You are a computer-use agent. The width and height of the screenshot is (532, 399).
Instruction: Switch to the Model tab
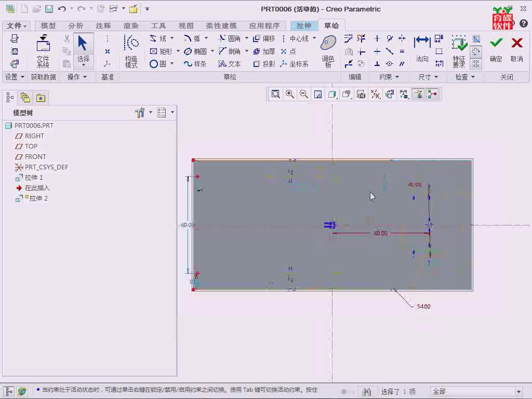coord(48,25)
